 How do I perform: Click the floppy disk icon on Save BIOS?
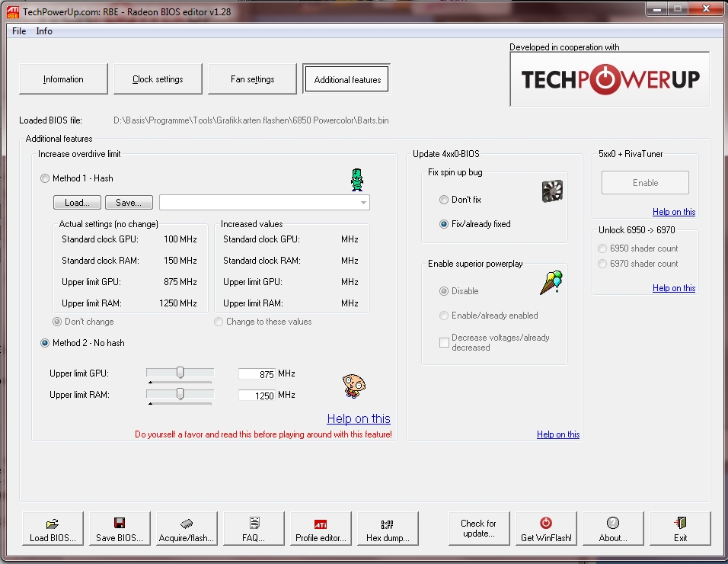coord(120,523)
